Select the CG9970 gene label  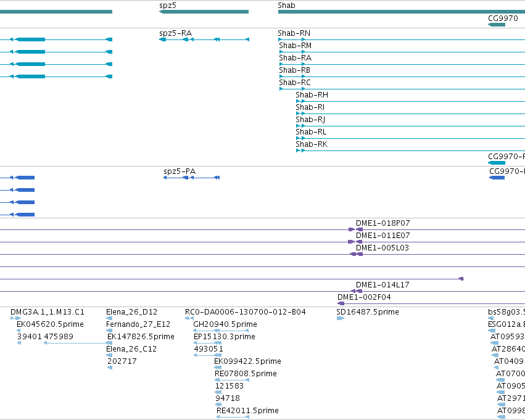[x=503, y=18]
